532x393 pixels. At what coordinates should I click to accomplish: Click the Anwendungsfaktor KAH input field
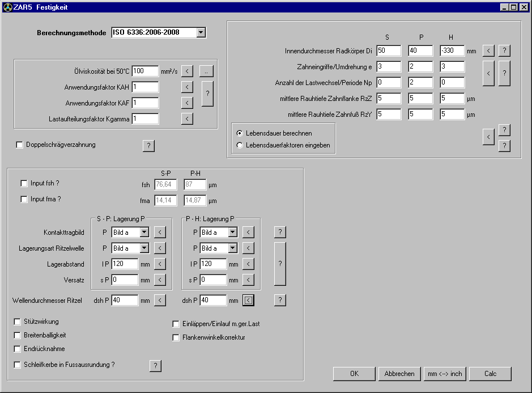coord(145,87)
